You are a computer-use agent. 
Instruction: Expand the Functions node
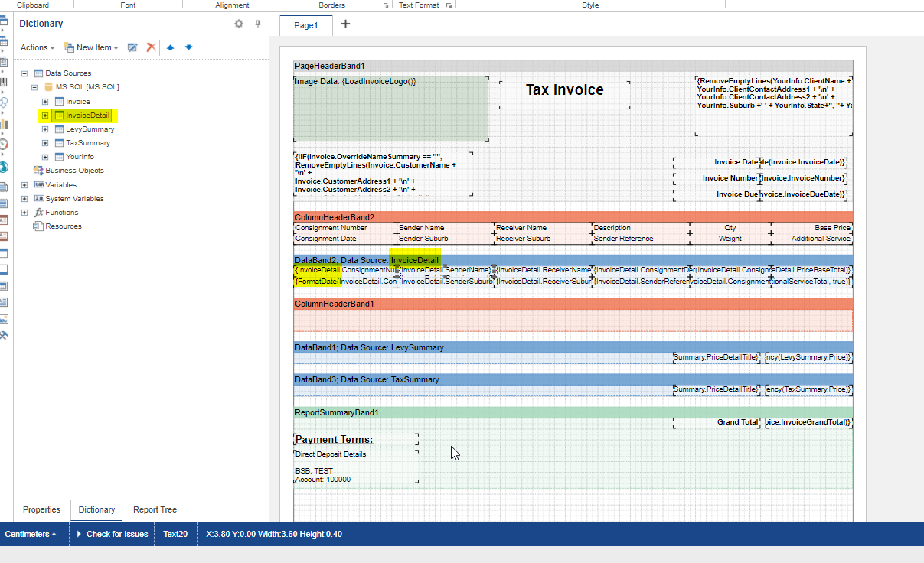coord(24,213)
